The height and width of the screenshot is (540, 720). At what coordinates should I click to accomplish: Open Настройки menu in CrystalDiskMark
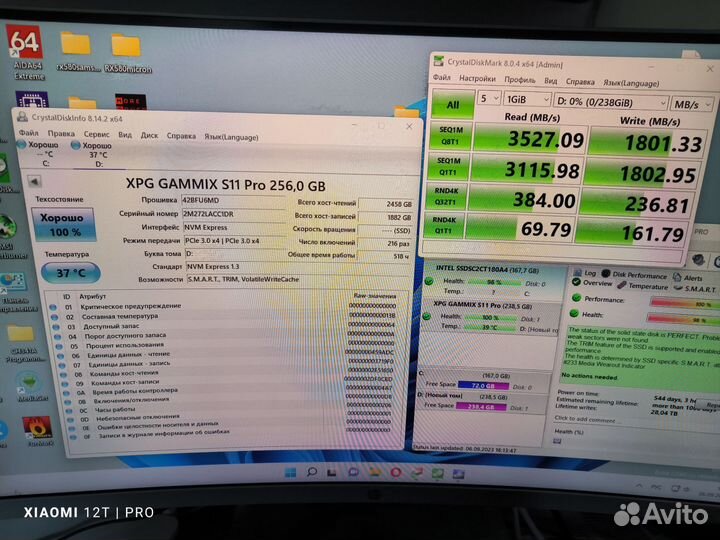(x=477, y=79)
